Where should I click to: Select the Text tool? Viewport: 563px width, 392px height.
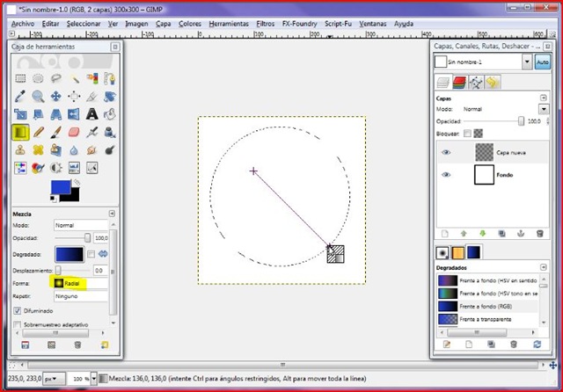coord(91,114)
